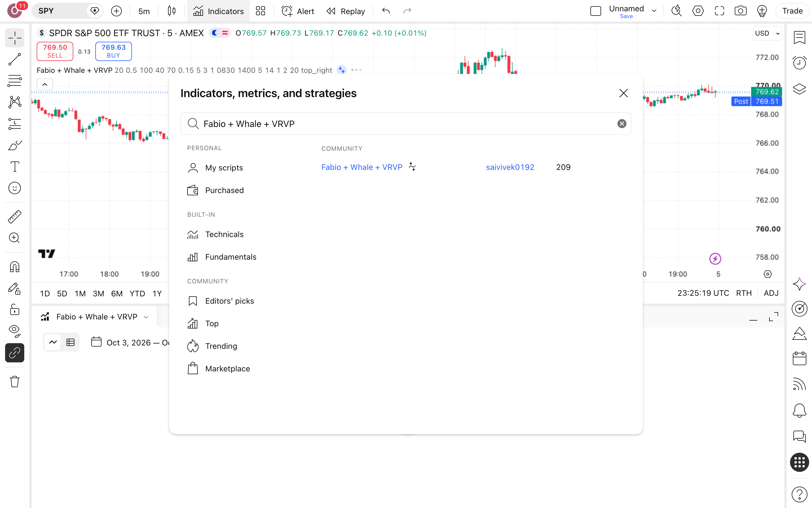Screen dimensions: 812x508
Task: Click the 769.63 BUY button
Action: coord(113,51)
